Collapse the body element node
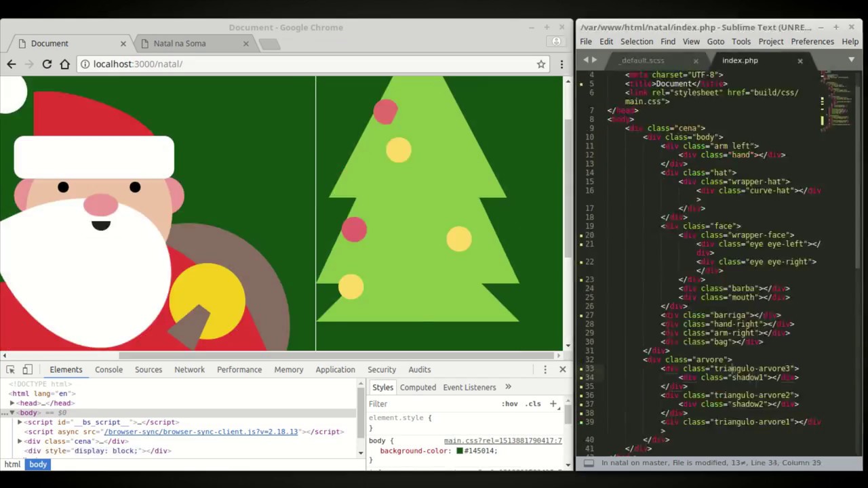Image resolution: width=868 pixels, height=488 pixels. coord(12,413)
